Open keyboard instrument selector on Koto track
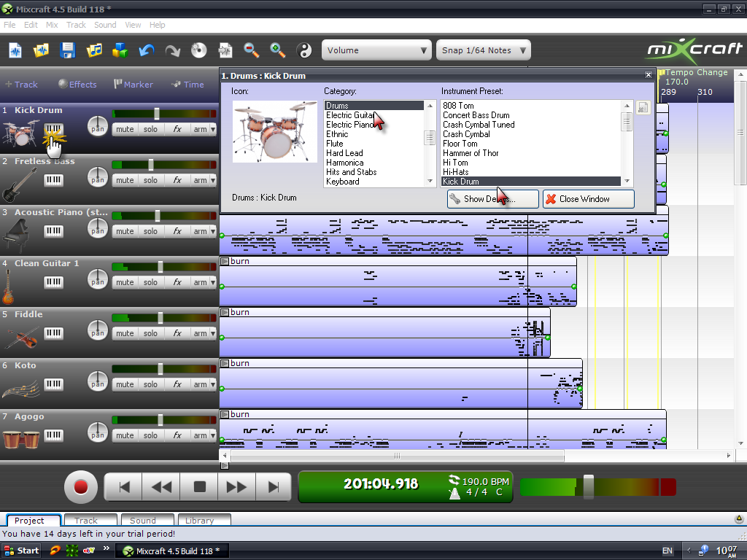Screen dimensions: 747x560 (x=53, y=384)
